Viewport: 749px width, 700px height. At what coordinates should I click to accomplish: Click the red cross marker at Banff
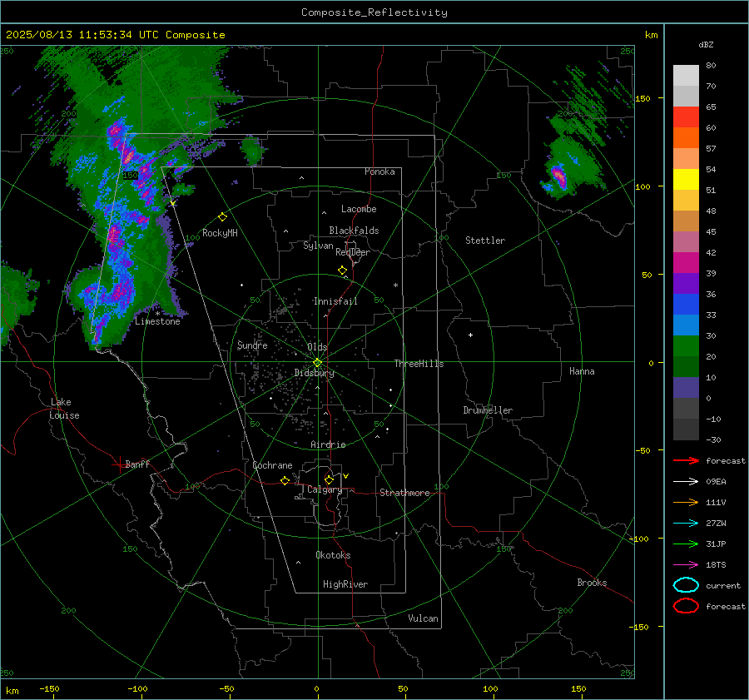coord(119,464)
